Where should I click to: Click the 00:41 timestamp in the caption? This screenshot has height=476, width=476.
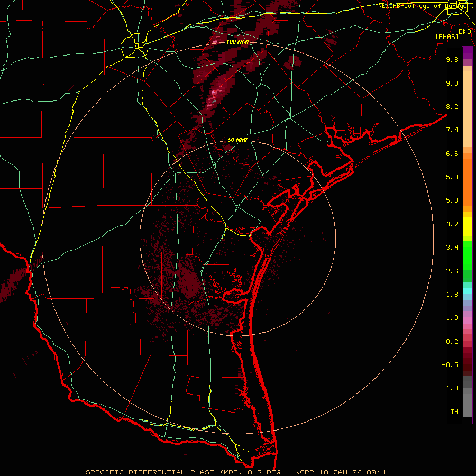tap(378, 472)
